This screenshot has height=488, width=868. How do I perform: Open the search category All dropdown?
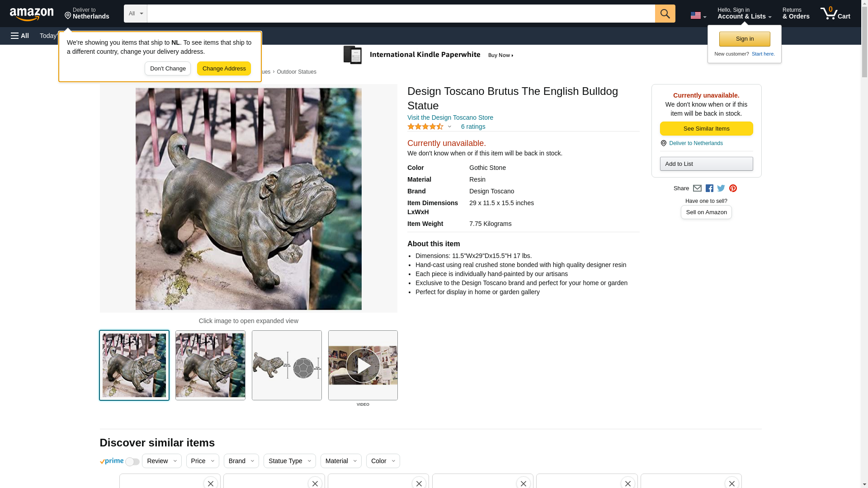pos(136,14)
